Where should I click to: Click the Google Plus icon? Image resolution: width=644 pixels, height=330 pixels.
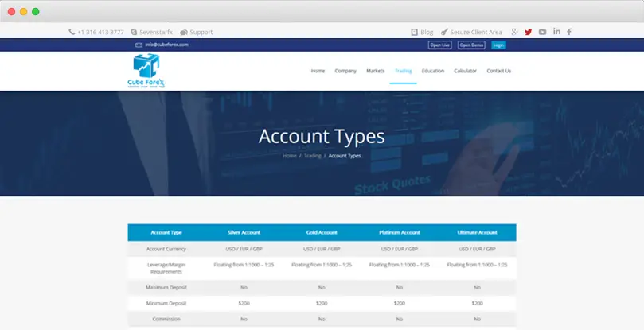[516, 32]
